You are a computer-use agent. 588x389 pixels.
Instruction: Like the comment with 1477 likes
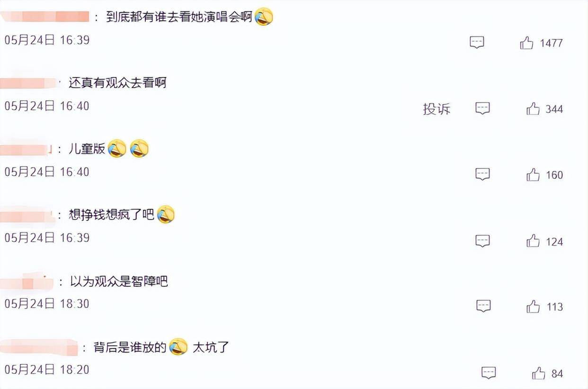click(526, 43)
